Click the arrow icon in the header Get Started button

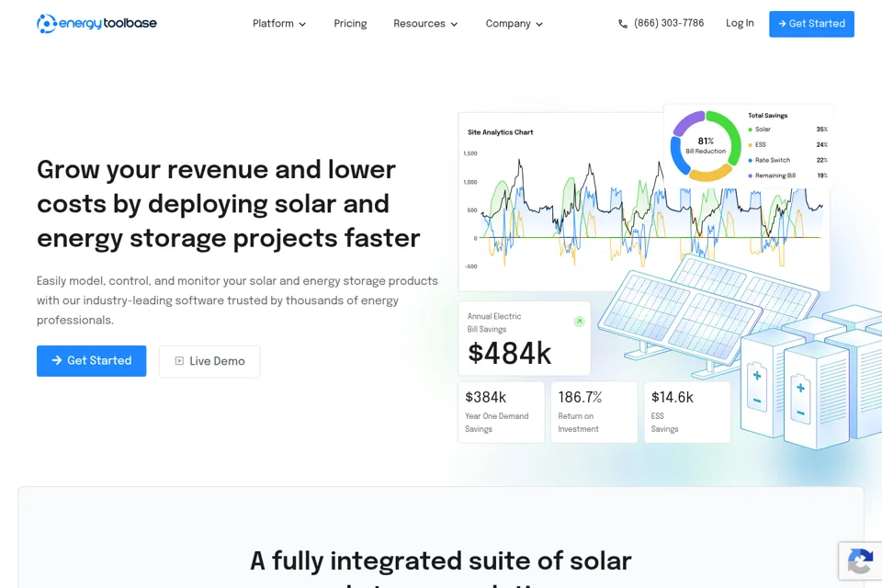click(x=782, y=24)
